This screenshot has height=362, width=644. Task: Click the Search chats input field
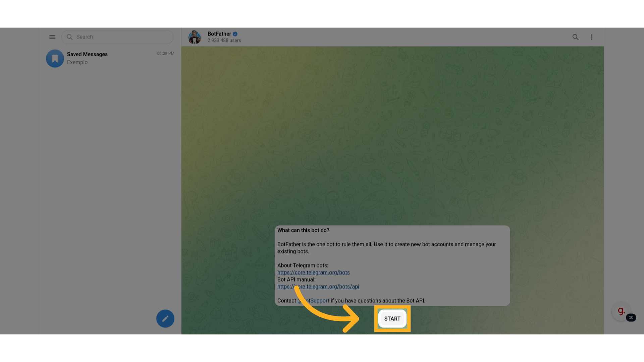117,37
